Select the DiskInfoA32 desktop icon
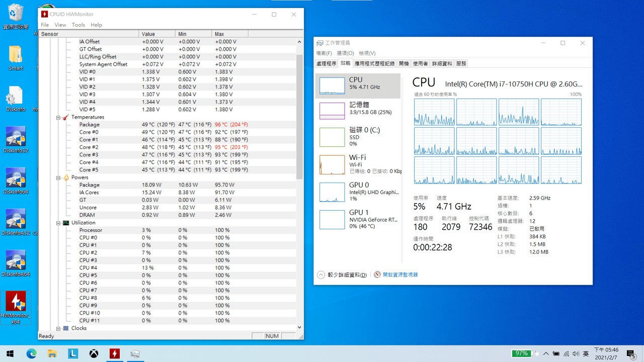 [x=16, y=222]
